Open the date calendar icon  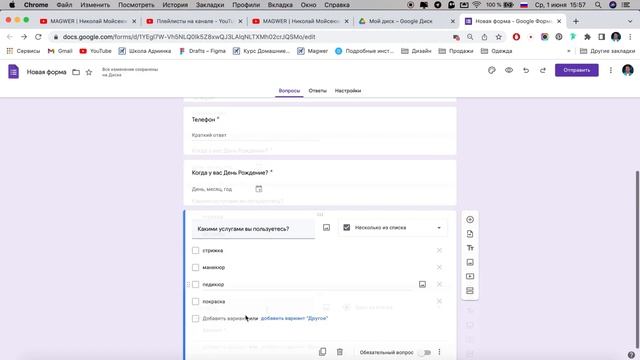click(x=259, y=189)
